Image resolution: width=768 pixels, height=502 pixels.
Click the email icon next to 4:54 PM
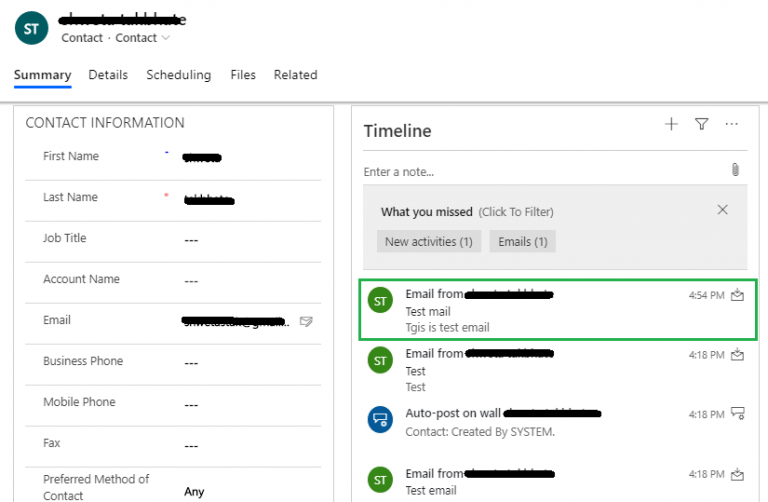[738, 295]
